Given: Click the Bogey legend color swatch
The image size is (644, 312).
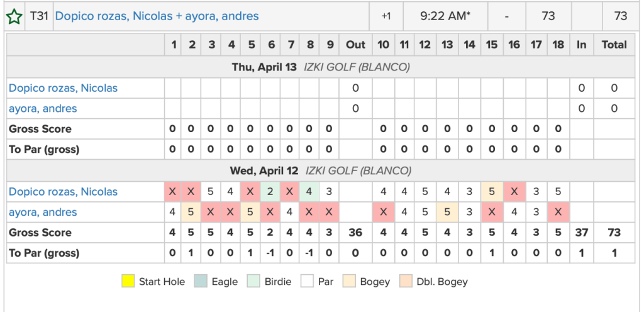Looking at the screenshot, I should (x=349, y=281).
